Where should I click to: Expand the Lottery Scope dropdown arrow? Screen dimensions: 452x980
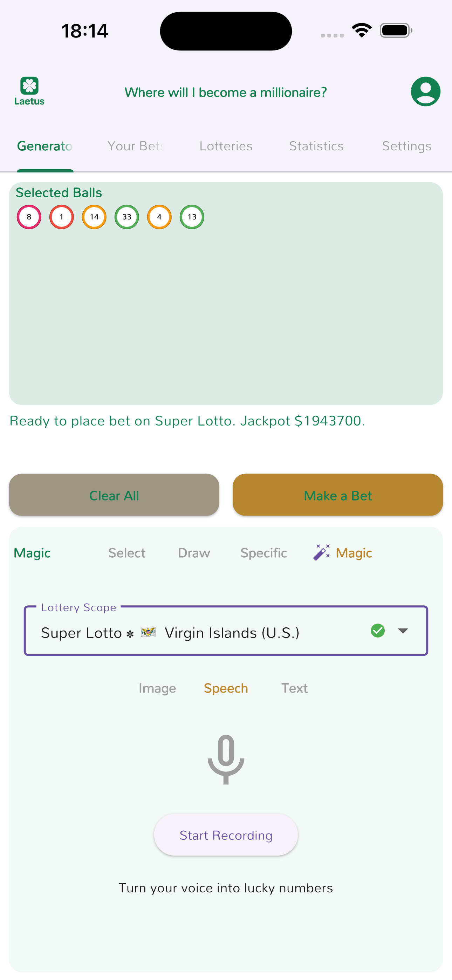pyautogui.click(x=403, y=631)
